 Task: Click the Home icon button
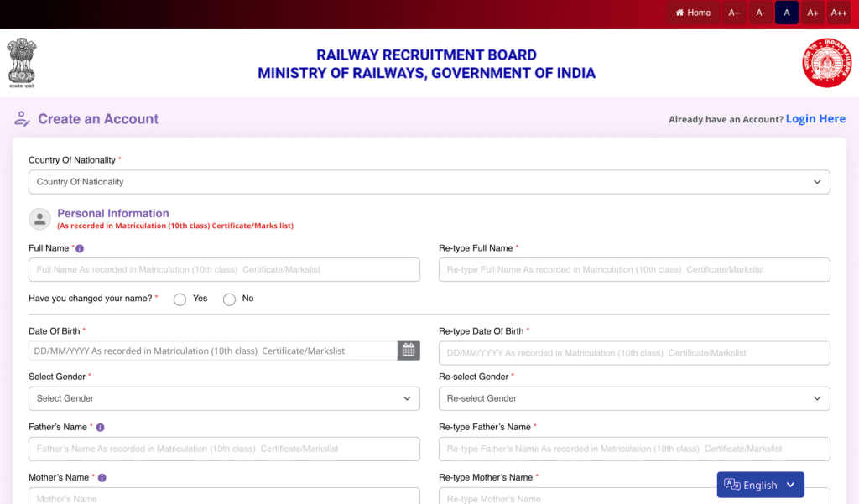(x=693, y=13)
